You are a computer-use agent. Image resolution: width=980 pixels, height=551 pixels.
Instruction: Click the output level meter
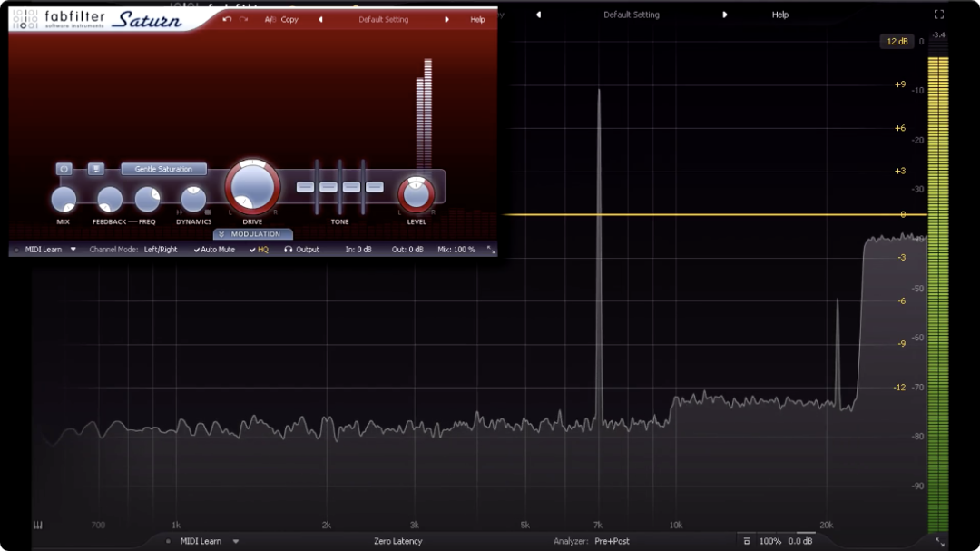pyautogui.click(x=938, y=294)
